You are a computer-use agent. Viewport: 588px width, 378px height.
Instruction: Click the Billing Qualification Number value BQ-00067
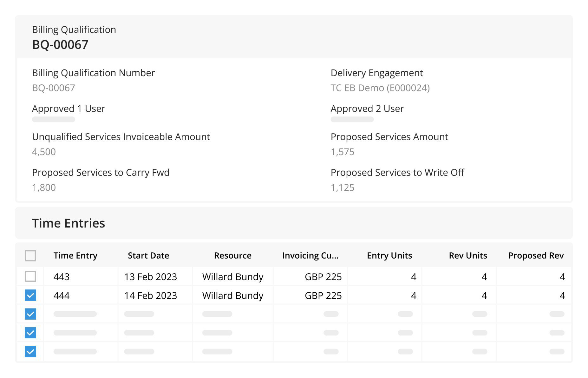pyautogui.click(x=53, y=88)
